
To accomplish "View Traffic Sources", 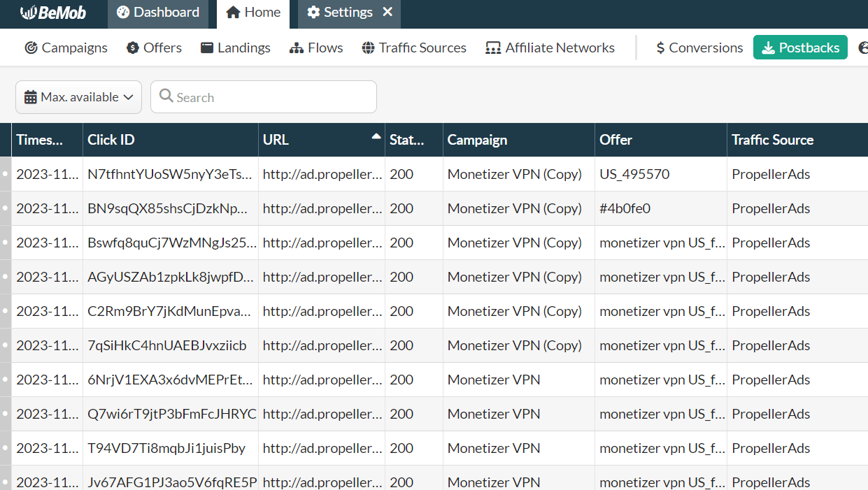I will (414, 48).
